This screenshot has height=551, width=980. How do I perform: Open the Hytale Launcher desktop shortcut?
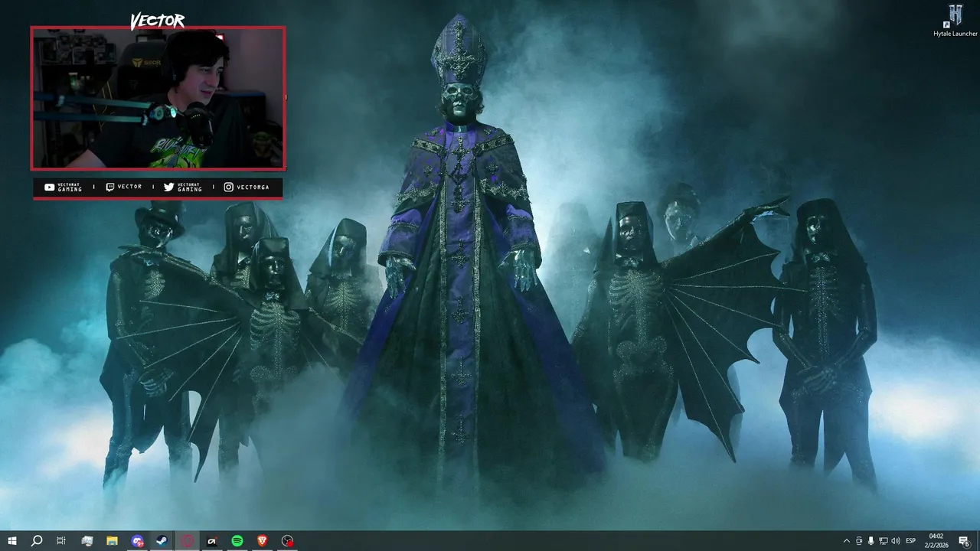click(955, 21)
